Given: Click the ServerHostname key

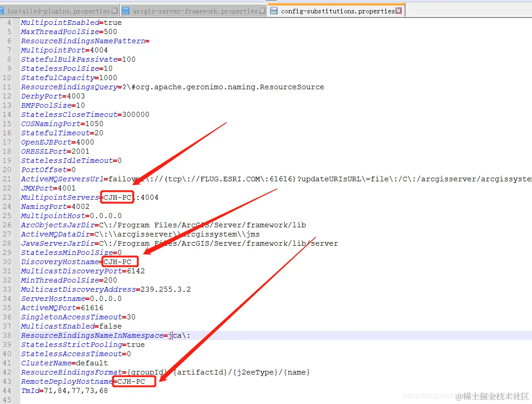Looking at the screenshot, I should (53, 299).
